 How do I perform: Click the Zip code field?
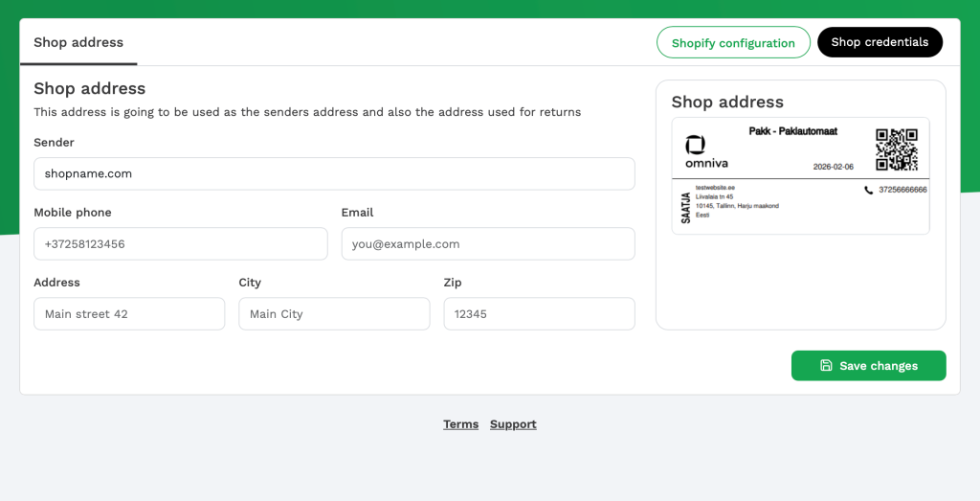pyautogui.click(x=539, y=313)
